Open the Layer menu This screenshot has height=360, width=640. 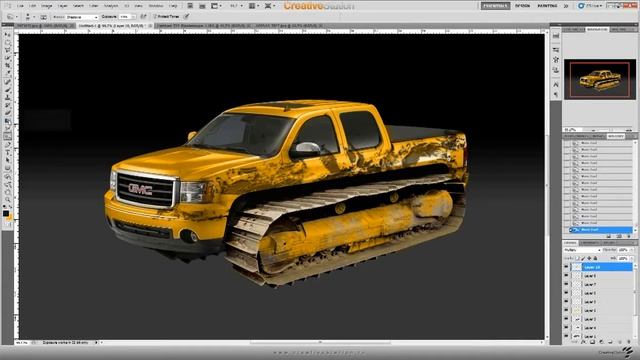click(62, 6)
